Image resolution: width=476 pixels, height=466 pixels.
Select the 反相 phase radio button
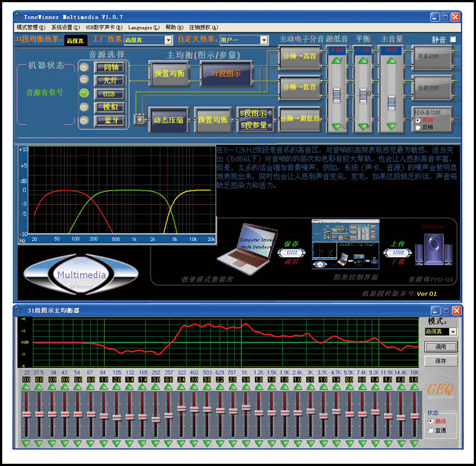(x=418, y=128)
